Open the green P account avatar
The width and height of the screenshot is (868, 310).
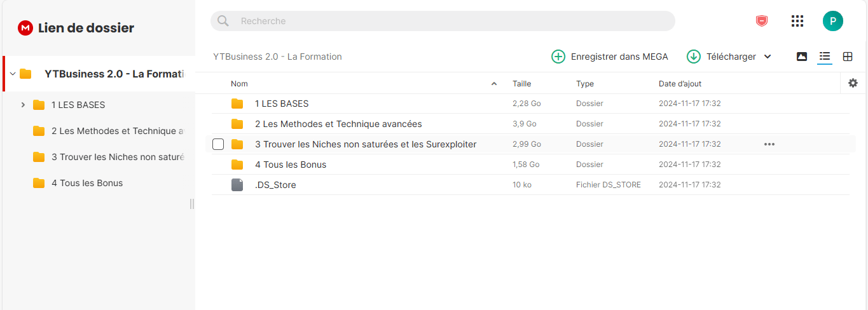point(833,21)
